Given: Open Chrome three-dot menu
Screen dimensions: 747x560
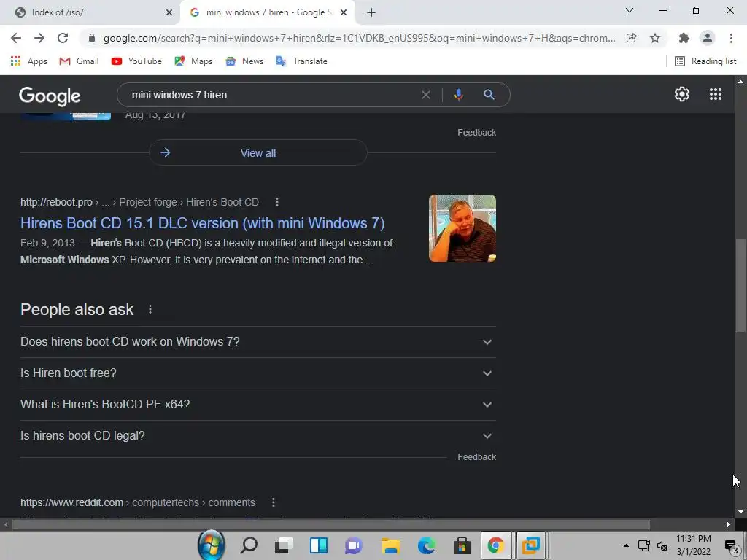Looking at the screenshot, I should click(x=731, y=38).
